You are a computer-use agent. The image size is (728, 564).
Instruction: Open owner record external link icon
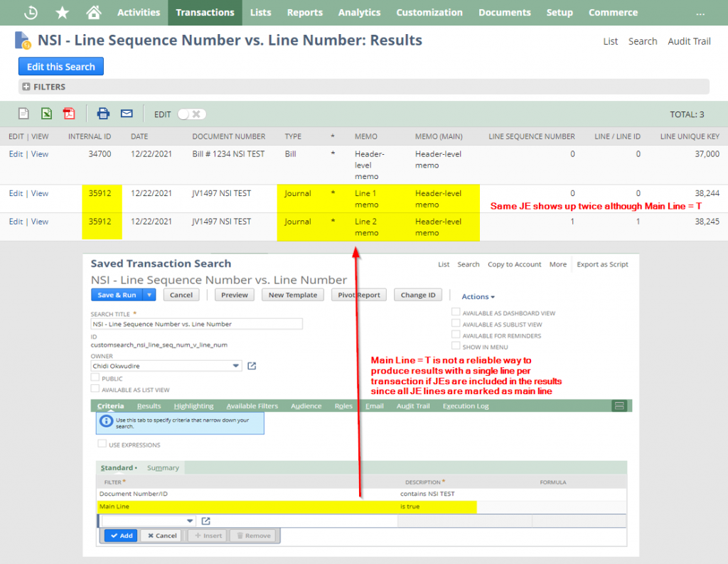click(x=252, y=366)
